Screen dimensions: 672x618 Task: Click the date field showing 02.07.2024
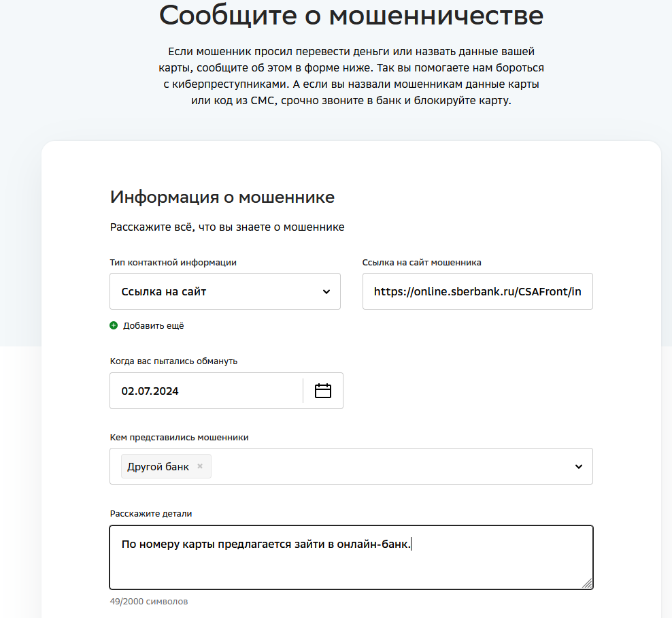click(206, 391)
